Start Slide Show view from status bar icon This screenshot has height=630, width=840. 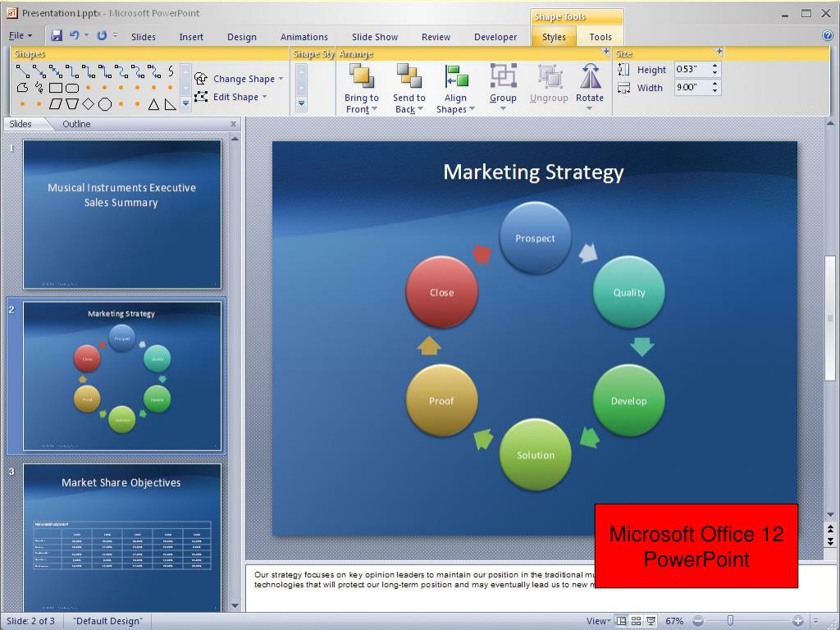[x=651, y=621]
